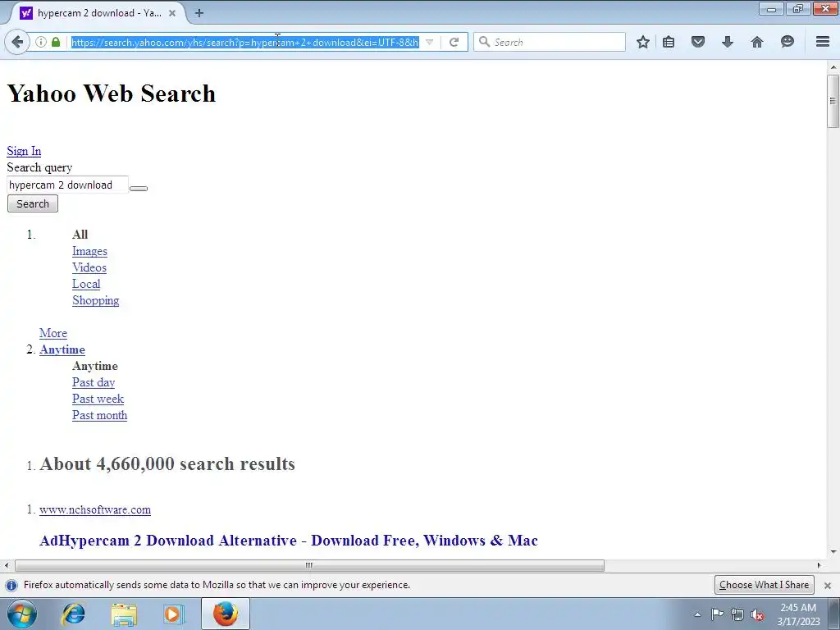Open network status tray icon
The width and height of the screenshot is (840, 630).
[737, 614]
